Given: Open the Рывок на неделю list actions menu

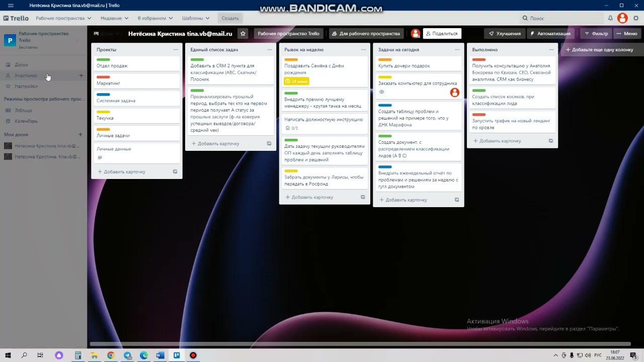Looking at the screenshot, I should (x=363, y=50).
